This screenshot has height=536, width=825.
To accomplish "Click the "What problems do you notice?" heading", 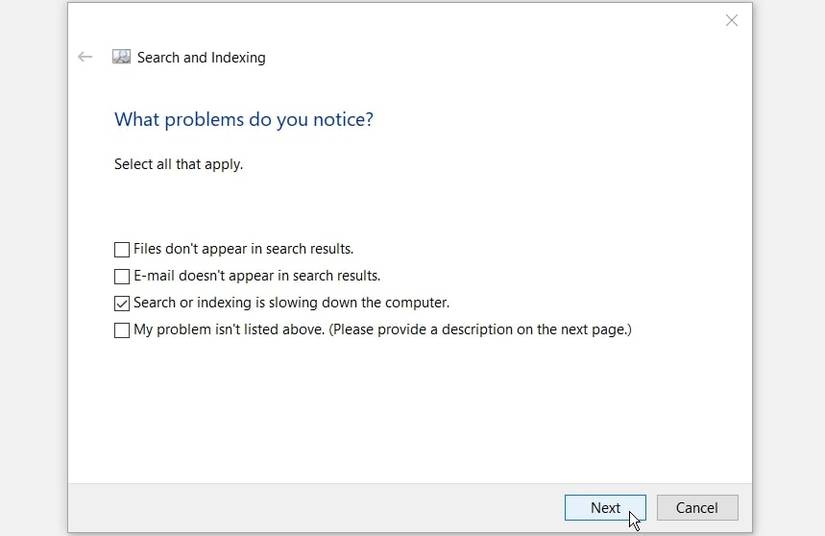I will tap(243, 120).
